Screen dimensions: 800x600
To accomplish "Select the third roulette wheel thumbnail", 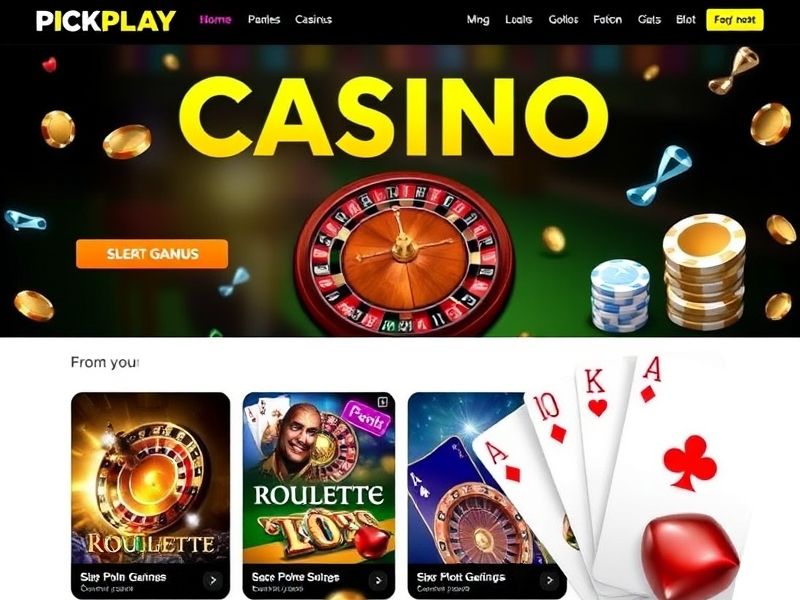I will tap(469, 479).
